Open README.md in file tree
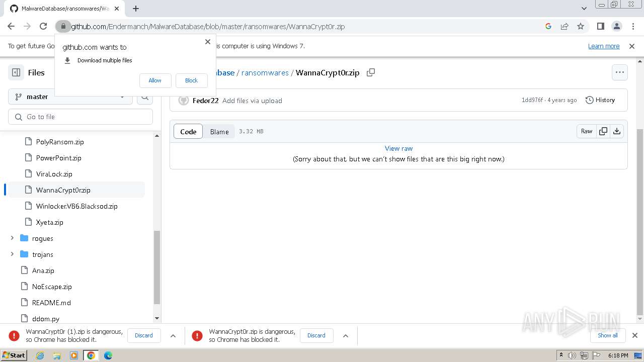Image resolution: width=644 pixels, height=362 pixels. (51, 303)
